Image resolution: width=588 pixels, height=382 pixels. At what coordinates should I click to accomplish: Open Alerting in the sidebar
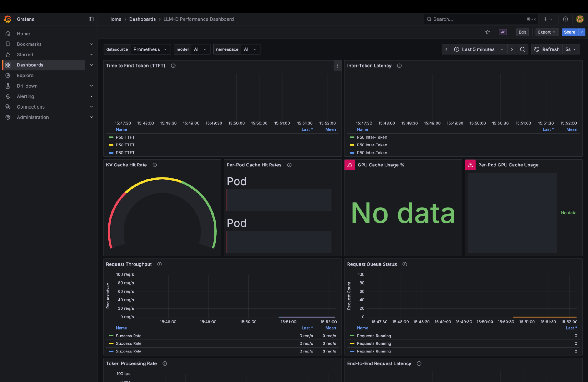(25, 96)
